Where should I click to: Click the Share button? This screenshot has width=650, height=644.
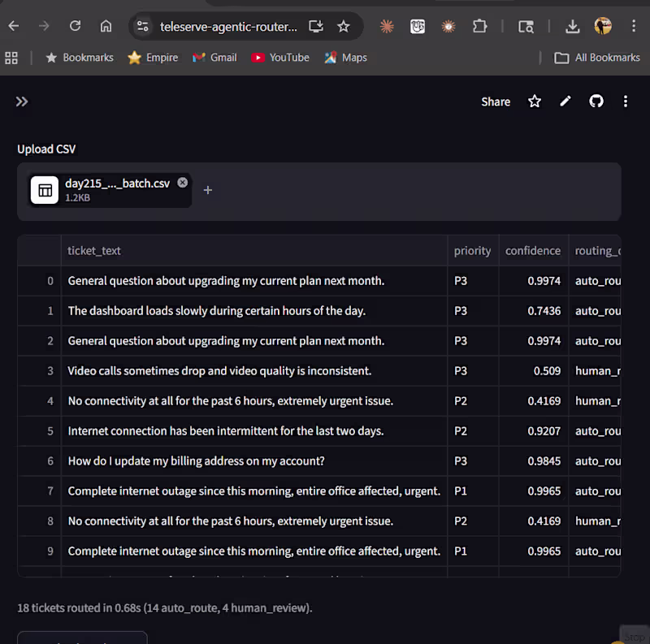(x=496, y=102)
